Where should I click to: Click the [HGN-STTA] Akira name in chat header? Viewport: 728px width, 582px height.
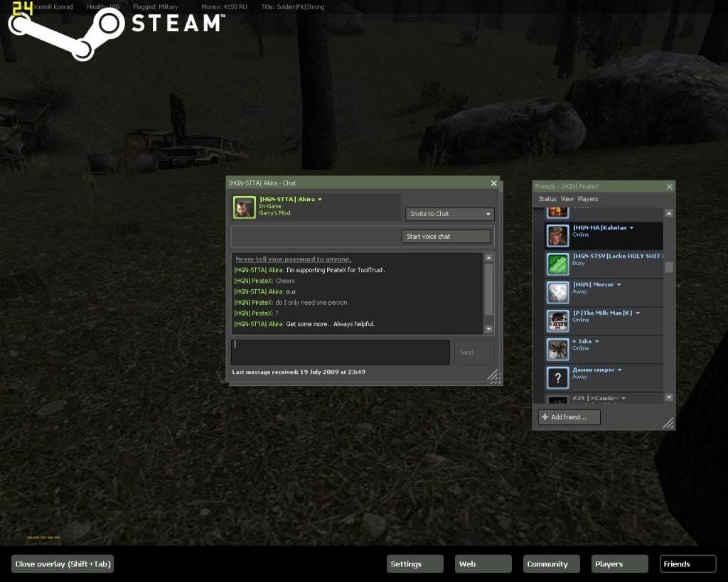[x=287, y=200]
